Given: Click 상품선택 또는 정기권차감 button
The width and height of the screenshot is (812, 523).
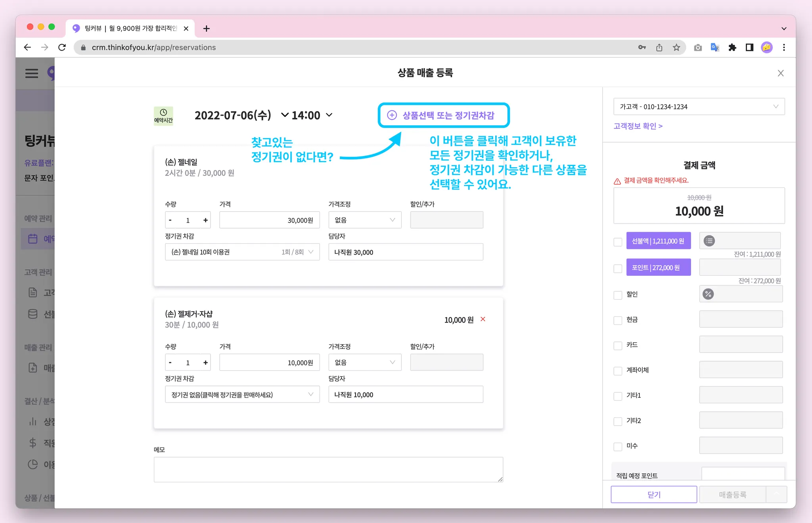Looking at the screenshot, I should coord(443,115).
